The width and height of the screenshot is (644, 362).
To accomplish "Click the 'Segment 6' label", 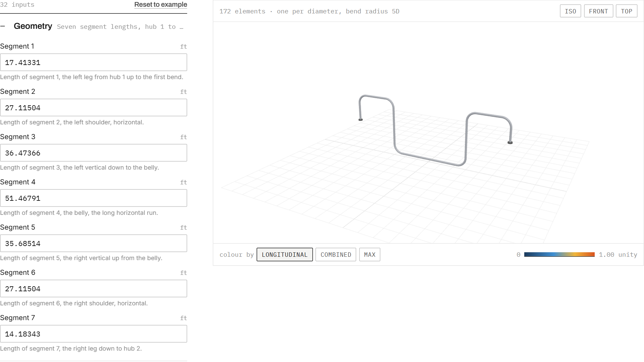I will (17, 273).
